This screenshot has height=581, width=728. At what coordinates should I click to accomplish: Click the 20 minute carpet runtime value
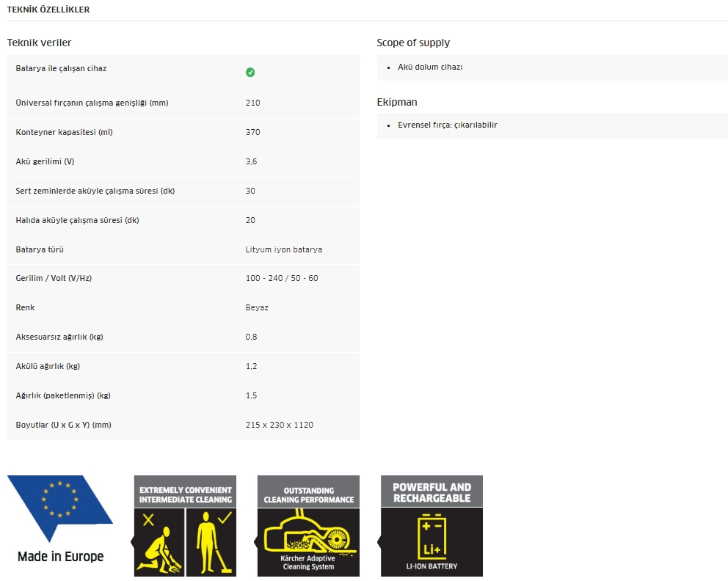[x=250, y=220]
